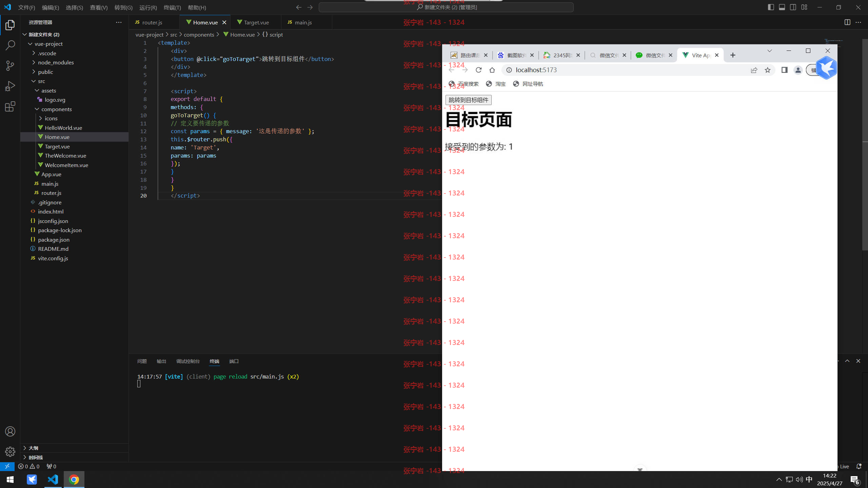Open editor more actions menu

(x=858, y=22)
